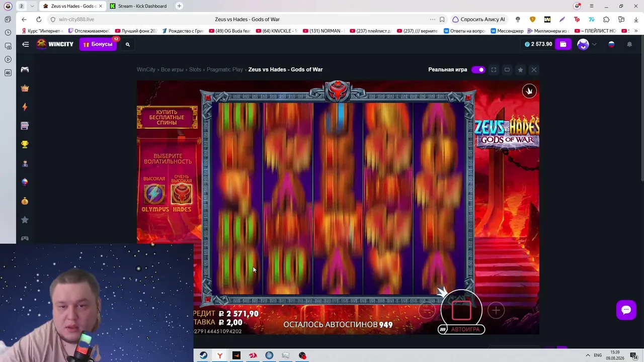This screenshot has width=644, height=362.
Task: Open the browser main menu
Action: [592, 6]
